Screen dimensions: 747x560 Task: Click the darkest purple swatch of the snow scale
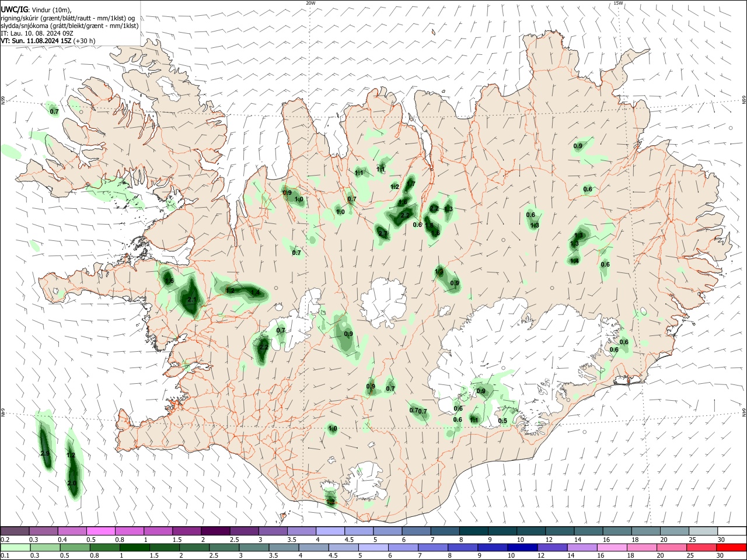pos(215,531)
